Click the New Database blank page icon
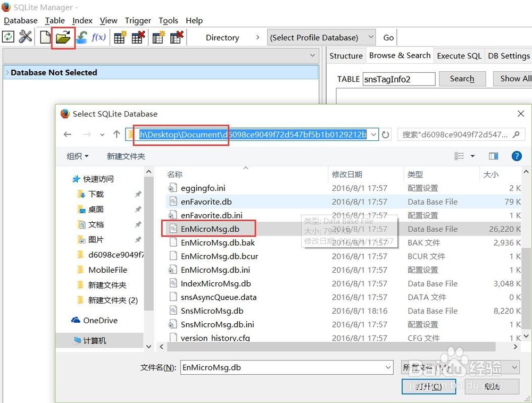This screenshot has width=532, height=403. 45,37
